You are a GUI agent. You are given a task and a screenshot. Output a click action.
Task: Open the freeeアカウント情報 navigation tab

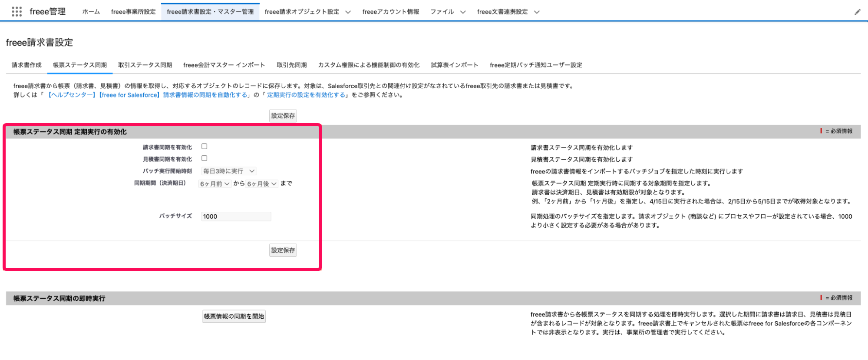[391, 12]
